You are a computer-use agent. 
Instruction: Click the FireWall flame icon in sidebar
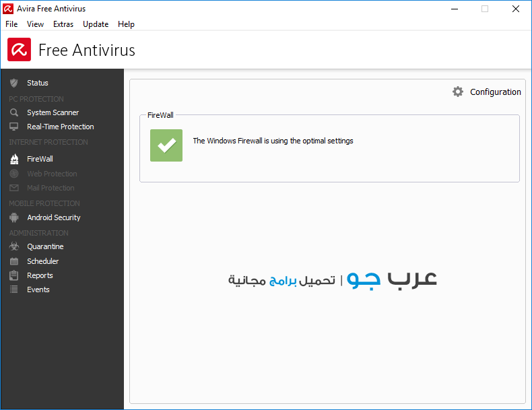coord(14,159)
